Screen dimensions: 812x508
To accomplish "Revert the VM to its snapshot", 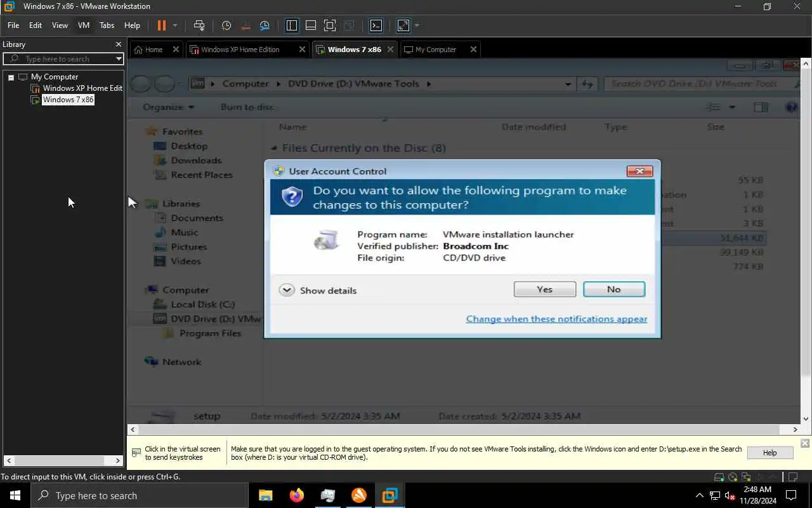I will click(246, 25).
